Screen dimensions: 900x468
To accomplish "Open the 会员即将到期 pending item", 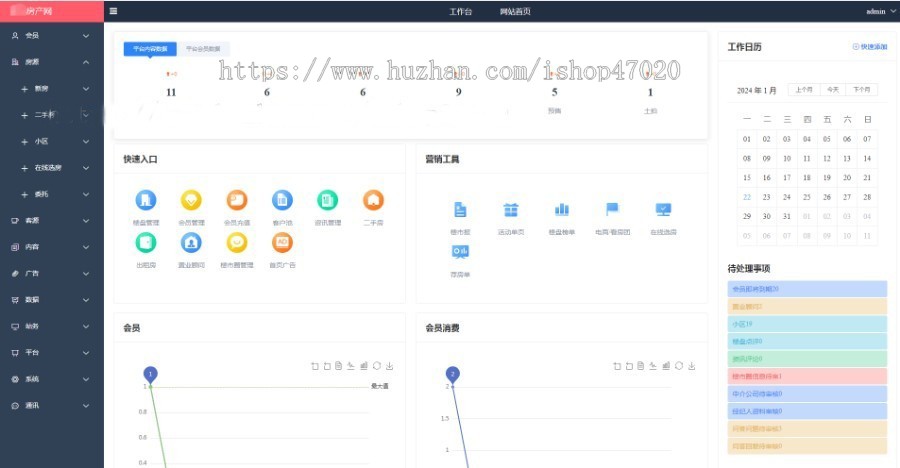I will (x=807, y=289).
